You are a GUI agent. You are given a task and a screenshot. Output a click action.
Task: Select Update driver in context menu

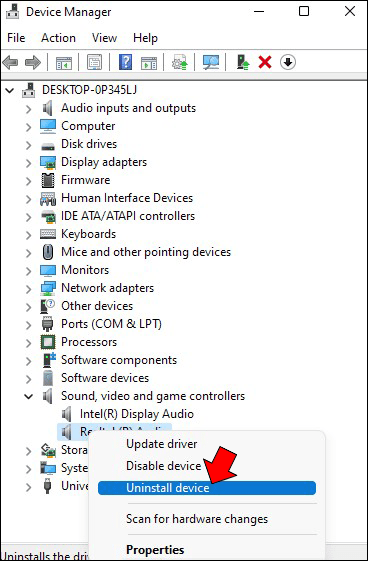point(162,444)
